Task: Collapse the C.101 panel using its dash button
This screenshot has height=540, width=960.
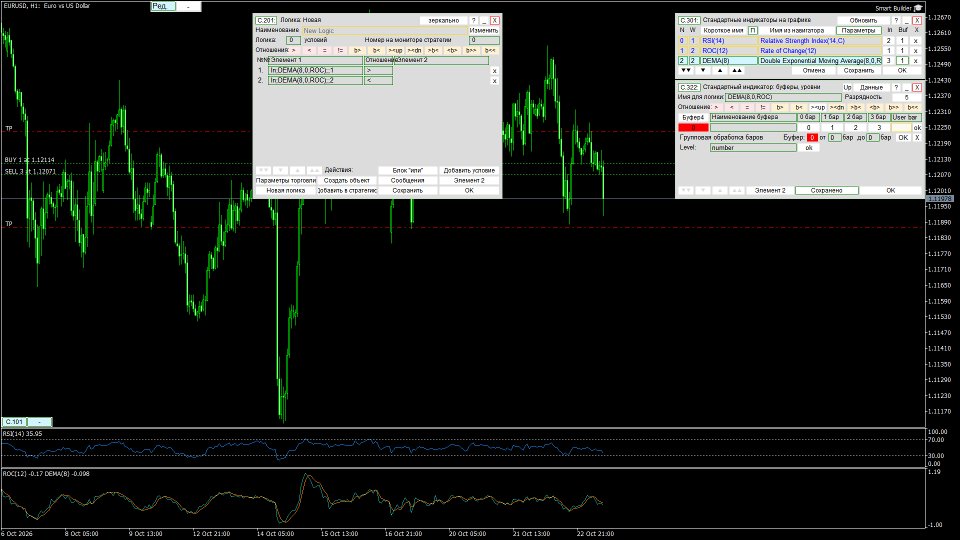Action: [x=39, y=422]
